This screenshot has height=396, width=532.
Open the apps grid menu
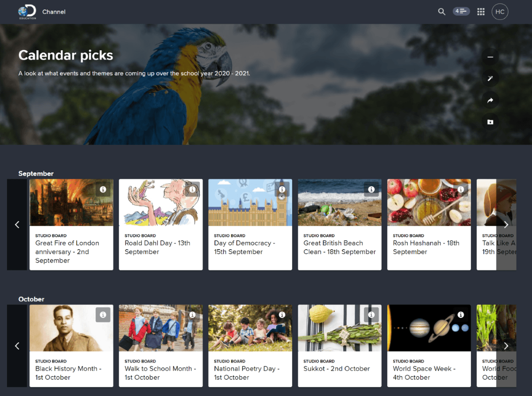pos(481,11)
